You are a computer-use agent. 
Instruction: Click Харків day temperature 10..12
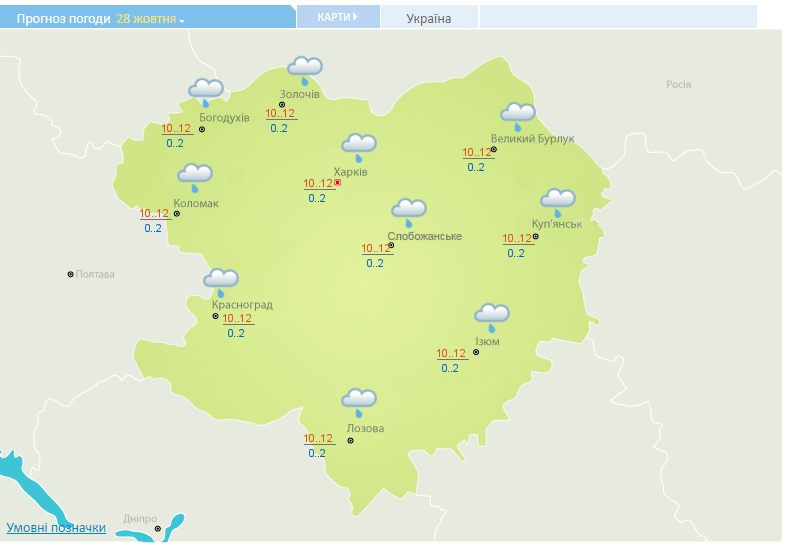[318, 183]
